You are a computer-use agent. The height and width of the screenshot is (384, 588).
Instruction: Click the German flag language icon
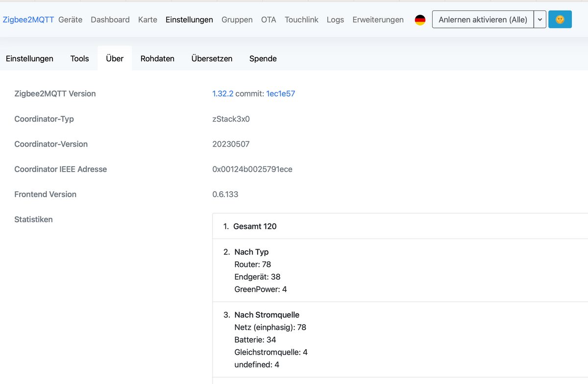pyautogui.click(x=420, y=20)
